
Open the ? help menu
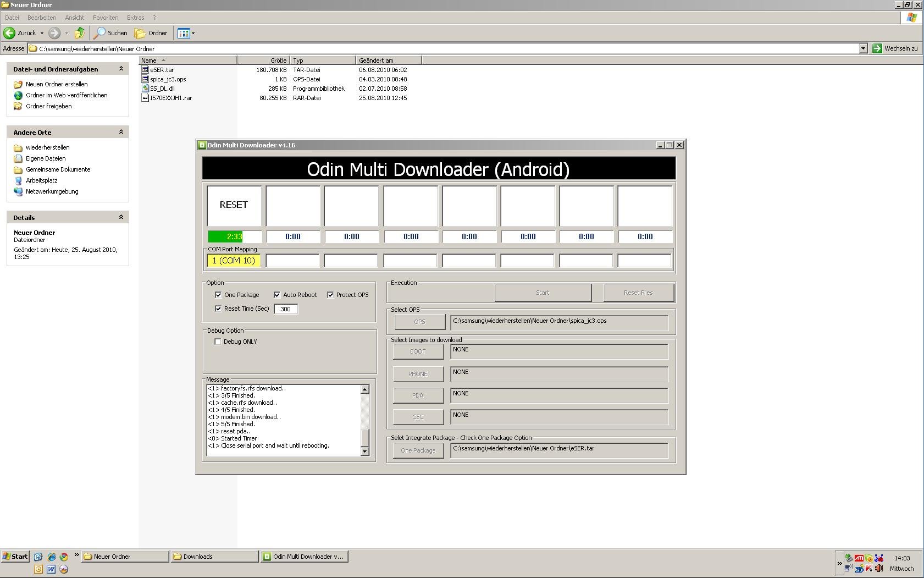tap(154, 18)
